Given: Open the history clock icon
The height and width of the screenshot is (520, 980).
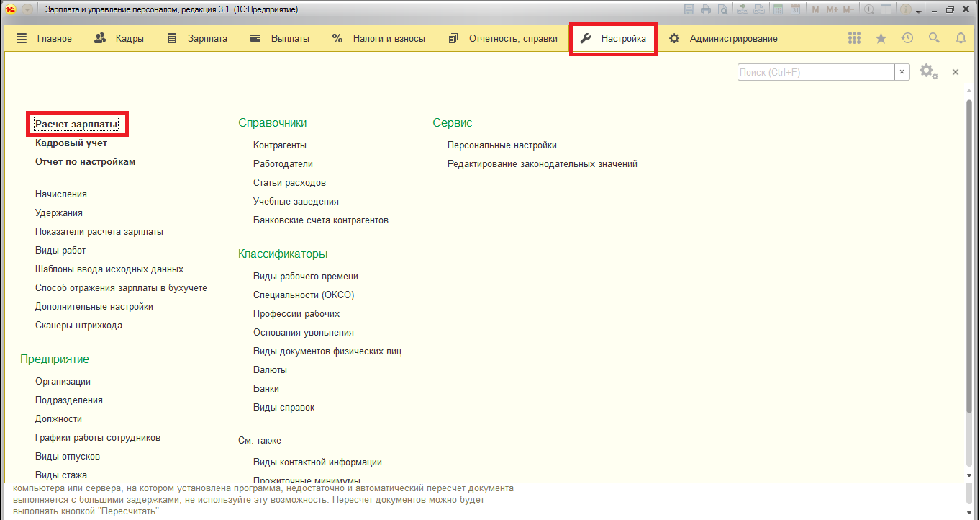Looking at the screenshot, I should click(907, 39).
